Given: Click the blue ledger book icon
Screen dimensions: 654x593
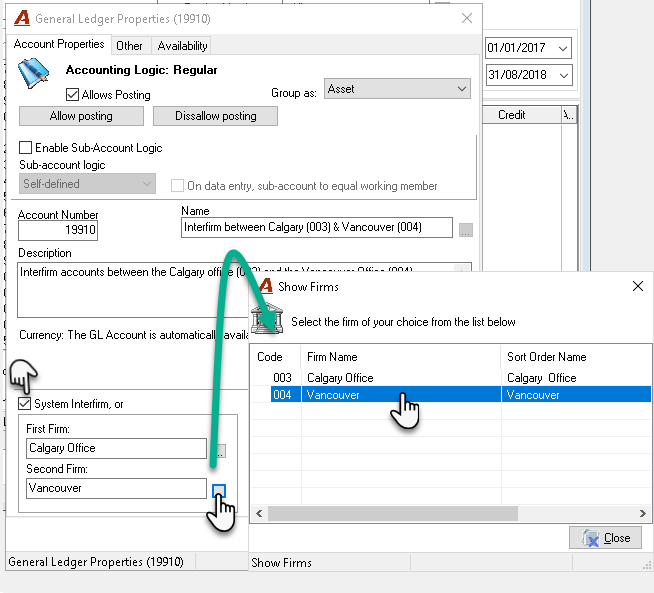Looking at the screenshot, I should point(33,73).
